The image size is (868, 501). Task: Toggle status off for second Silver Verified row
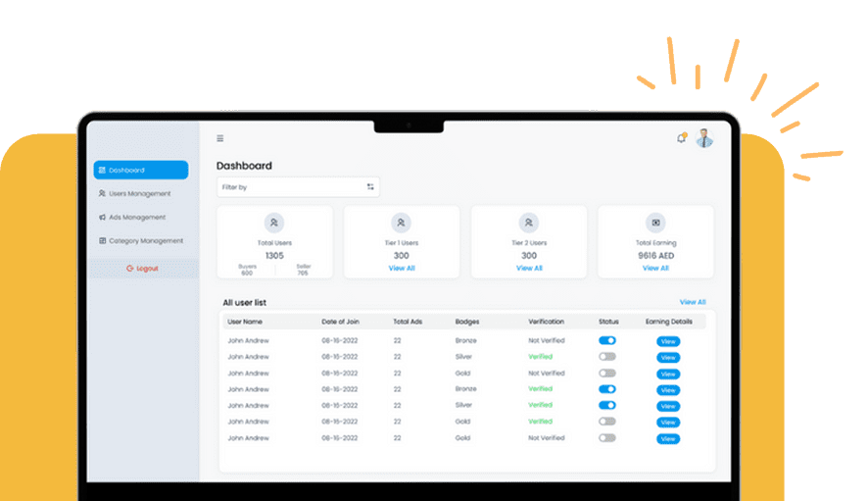click(x=607, y=405)
